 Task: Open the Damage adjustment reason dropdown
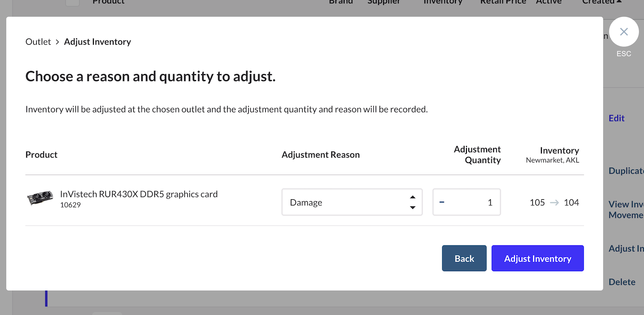[352, 202]
